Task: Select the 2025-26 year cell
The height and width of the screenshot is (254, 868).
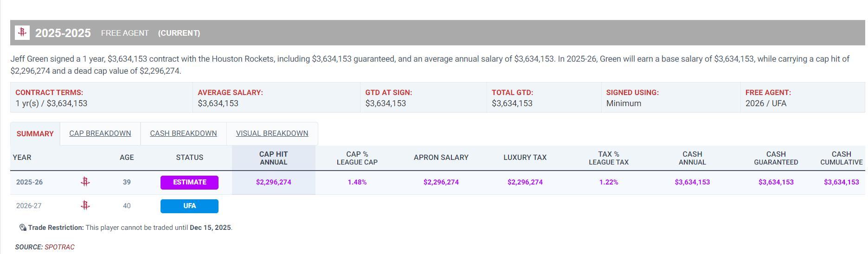Action: (x=29, y=182)
